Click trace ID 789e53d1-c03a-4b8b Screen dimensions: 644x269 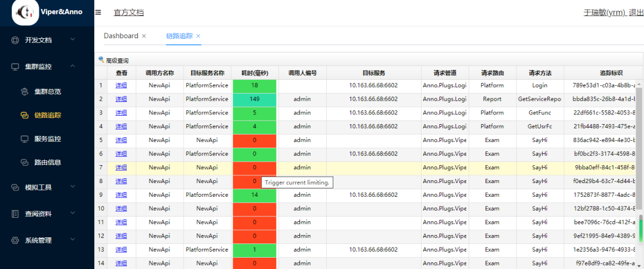pos(604,85)
